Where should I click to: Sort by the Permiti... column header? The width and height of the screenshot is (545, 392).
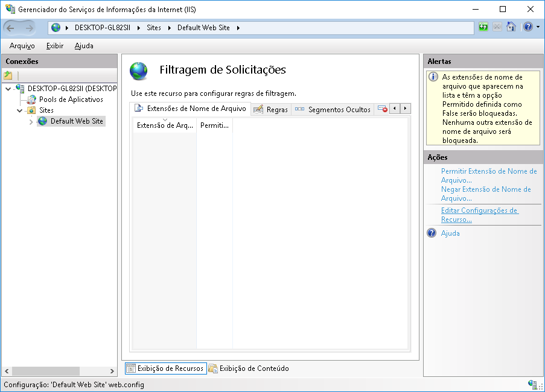click(214, 125)
